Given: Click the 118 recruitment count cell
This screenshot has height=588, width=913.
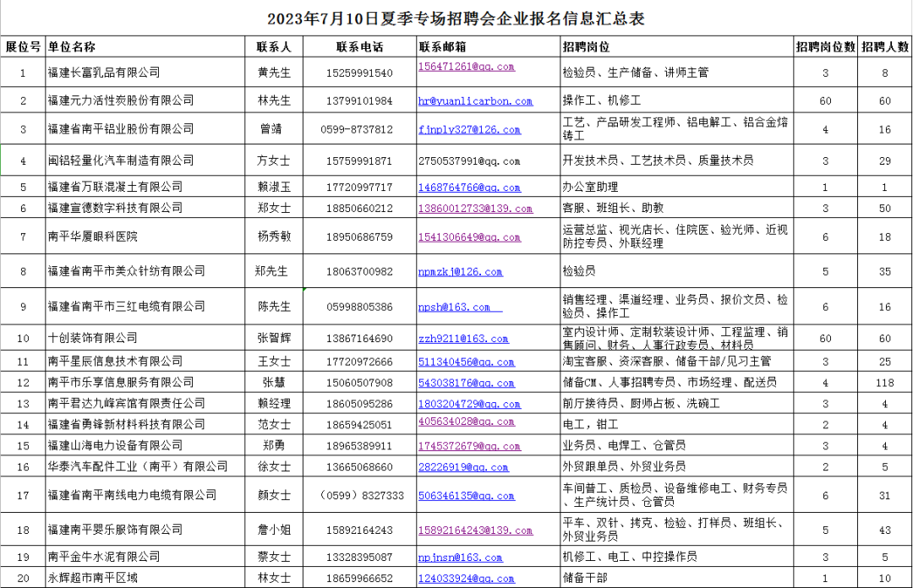Looking at the screenshot, I should [885, 383].
